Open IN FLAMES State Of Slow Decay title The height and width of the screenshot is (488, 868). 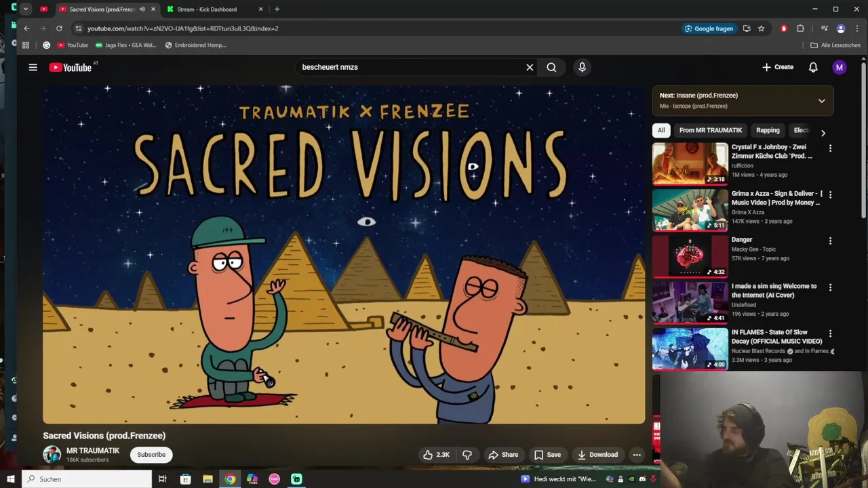click(x=776, y=337)
